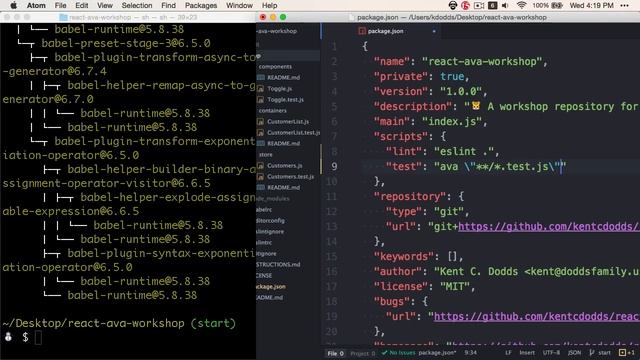The height and width of the screenshot is (360, 640).
Task: Expand the node_modules folder in tree view
Action: click(273, 199)
